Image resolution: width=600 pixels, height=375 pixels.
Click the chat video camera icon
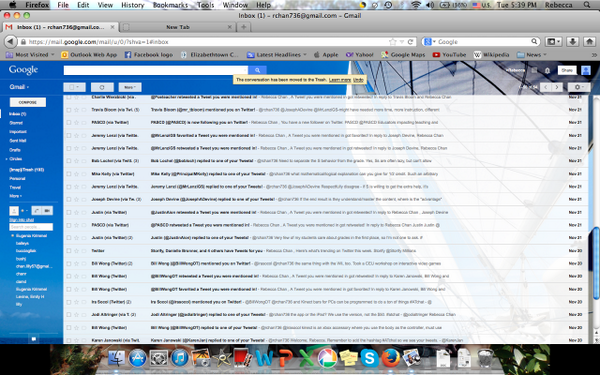(x=47, y=210)
